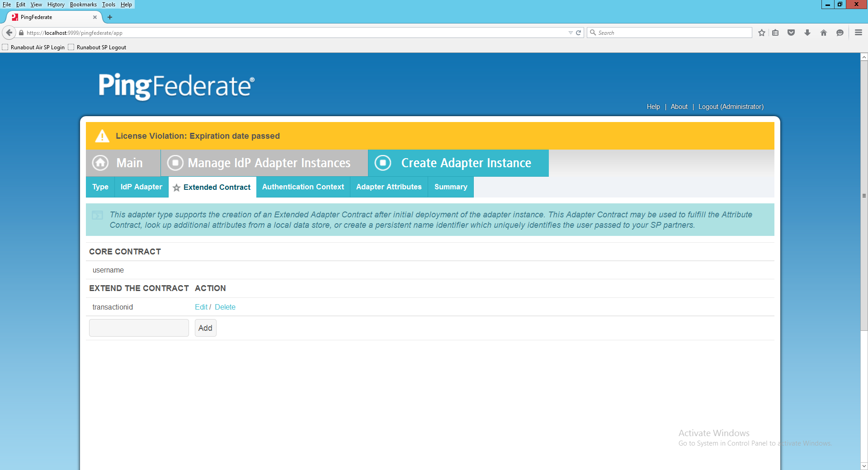868x470 pixels.
Task: Open the Tools menu
Action: pos(108,5)
